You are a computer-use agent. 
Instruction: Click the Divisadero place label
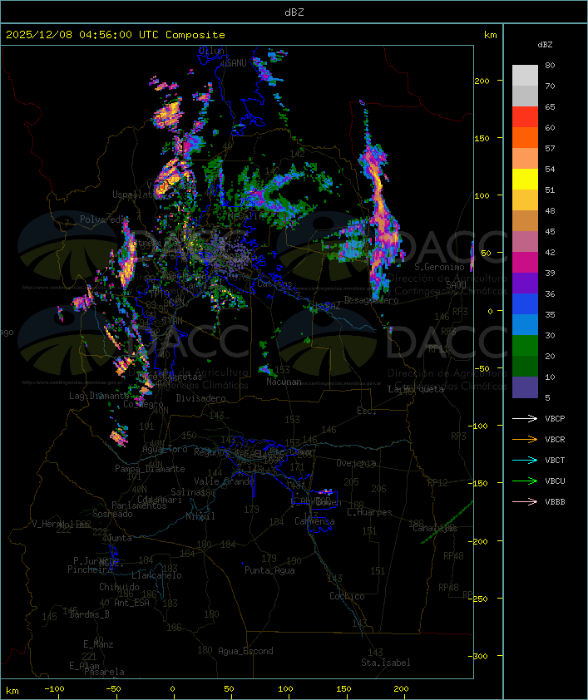click(200, 397)
